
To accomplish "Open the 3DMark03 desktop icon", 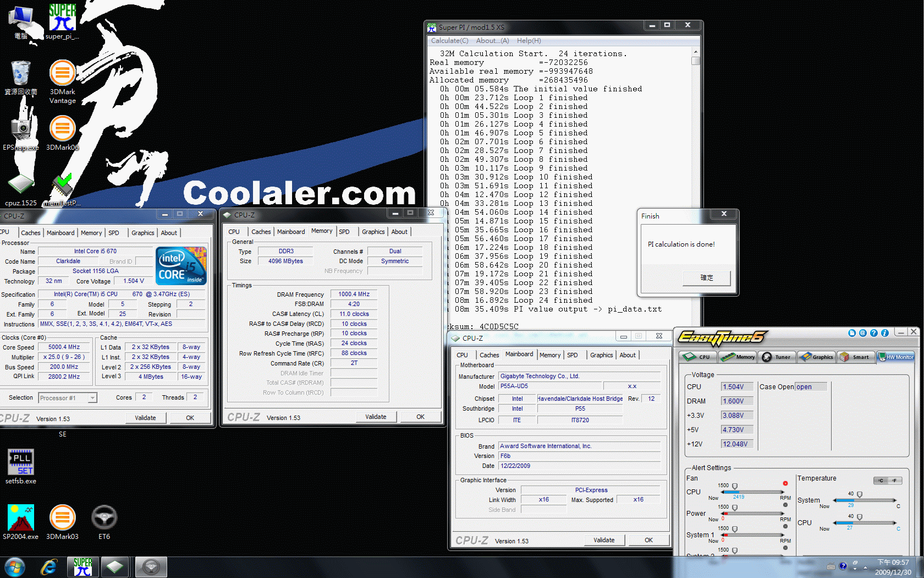I will [x=62, y=522].
